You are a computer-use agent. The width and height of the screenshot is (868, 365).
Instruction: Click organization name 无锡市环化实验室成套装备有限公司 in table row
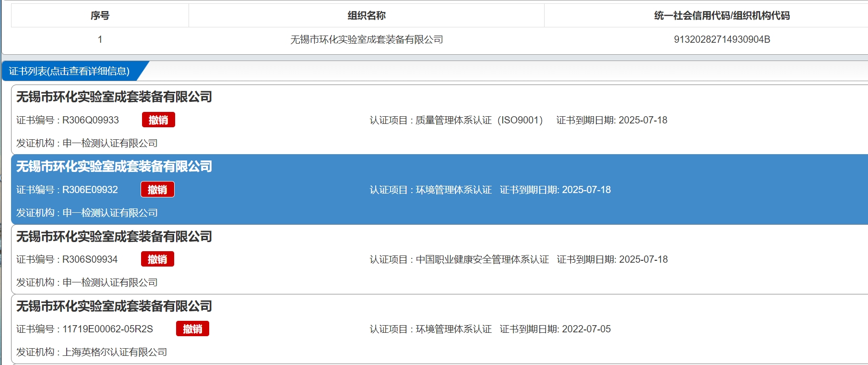(367, 39)
